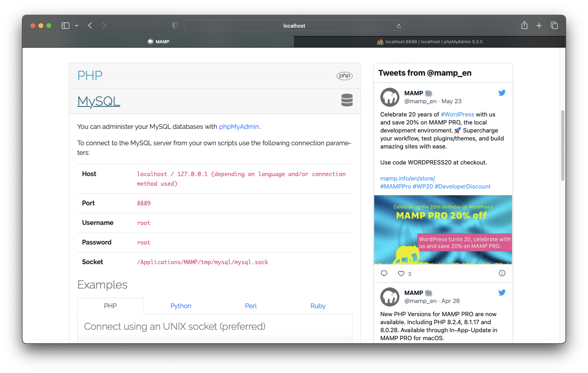Image resolution: width=588 pixels, height=373 pixels.
Task: Click the socket path mysql.sock
Action: tap(203, 262)
